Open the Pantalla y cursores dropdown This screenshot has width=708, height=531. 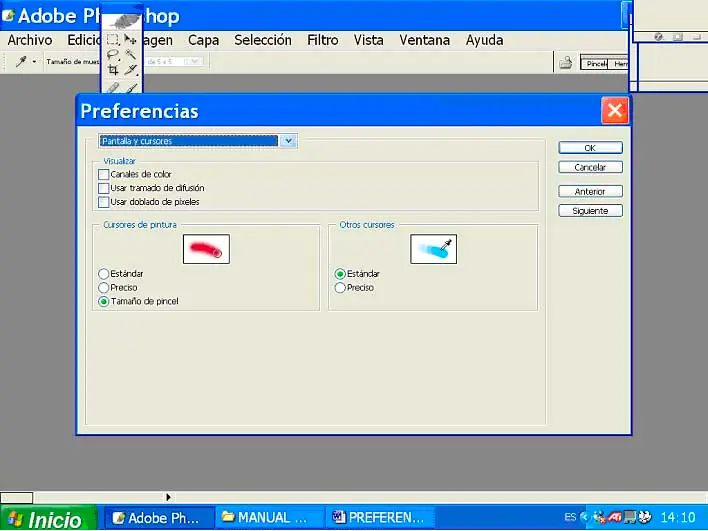point(198,141)
